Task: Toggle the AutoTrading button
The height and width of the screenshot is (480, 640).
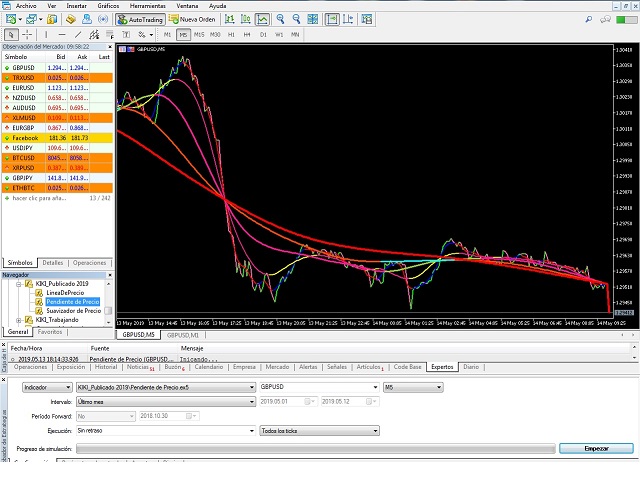Action: click(x=140, y=19)
